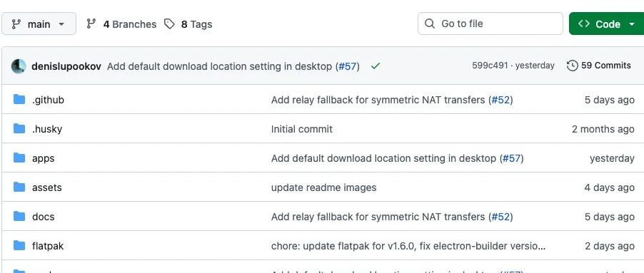Open the chore update flatpak commit message

point(408,246)
